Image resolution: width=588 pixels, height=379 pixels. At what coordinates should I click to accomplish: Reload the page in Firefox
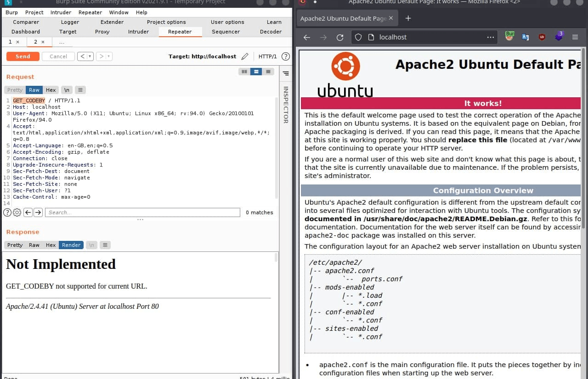click(340, 37)
